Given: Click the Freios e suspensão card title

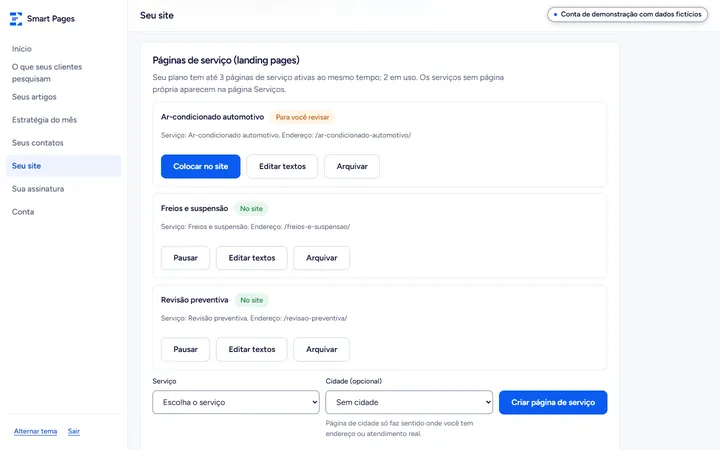Looking at the screenshot, I should point(194,208).
